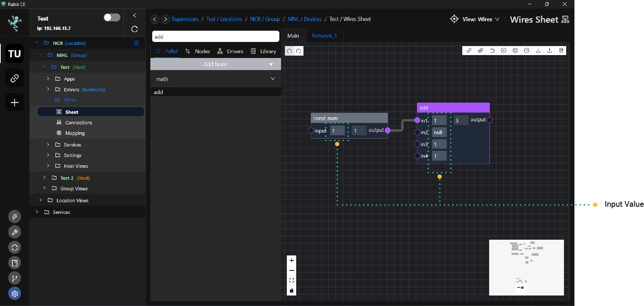
Task: Open wires sheet settings gear in the canvas toolbar
Action: point(515,51)
